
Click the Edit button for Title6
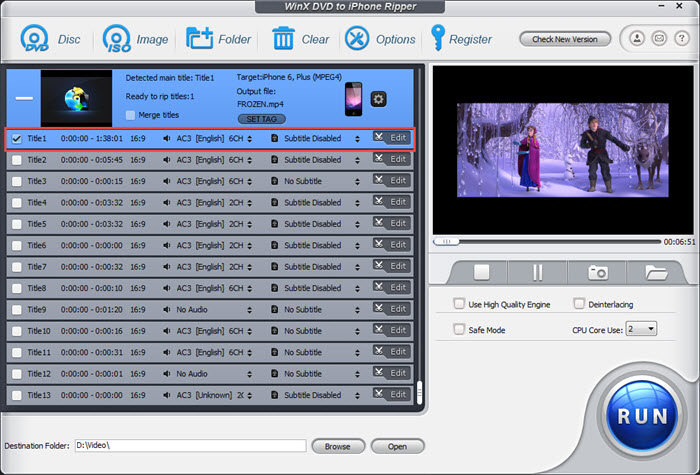[x=392, y=245]
